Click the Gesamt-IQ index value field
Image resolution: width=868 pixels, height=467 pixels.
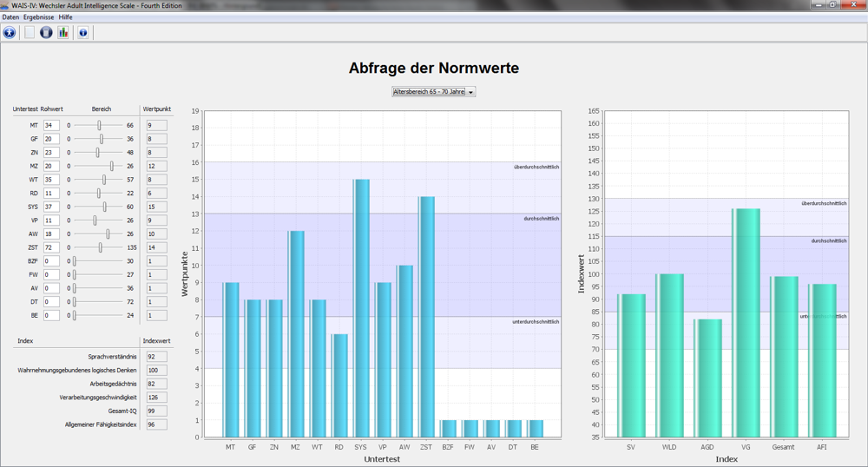[x=156, y=411]
